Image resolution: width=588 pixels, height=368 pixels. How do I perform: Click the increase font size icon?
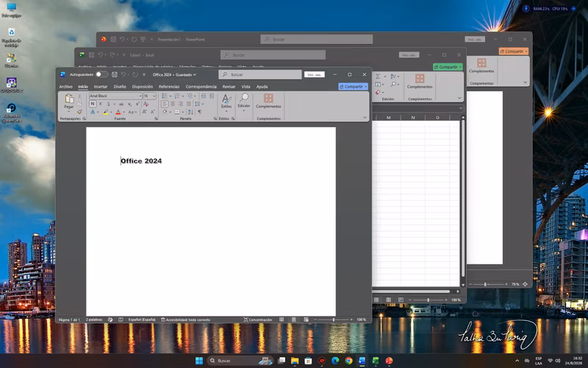point(144,112)
